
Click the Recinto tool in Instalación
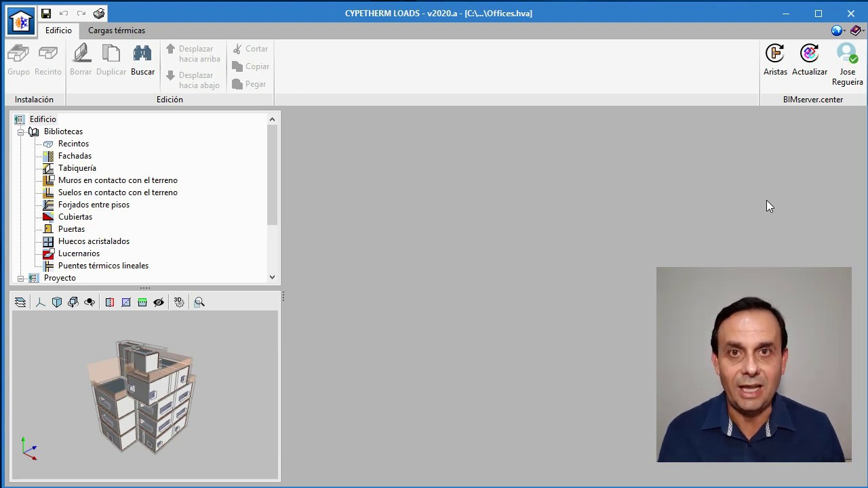click(x=48, y=60)
